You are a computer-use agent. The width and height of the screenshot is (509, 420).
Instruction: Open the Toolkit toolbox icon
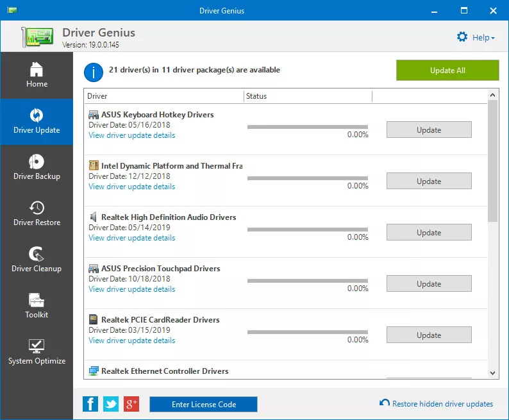click(x=37, y=300)
